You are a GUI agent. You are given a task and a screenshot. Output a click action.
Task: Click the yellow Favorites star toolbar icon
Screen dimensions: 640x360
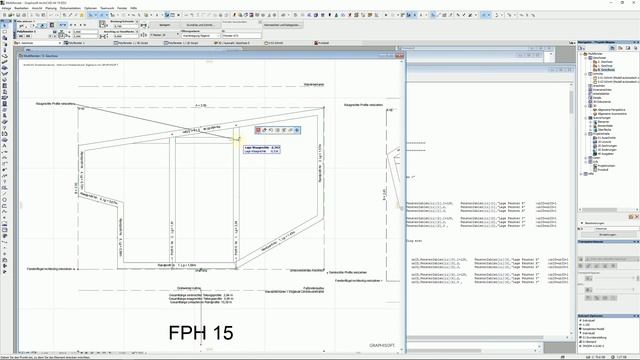[82, 15]
